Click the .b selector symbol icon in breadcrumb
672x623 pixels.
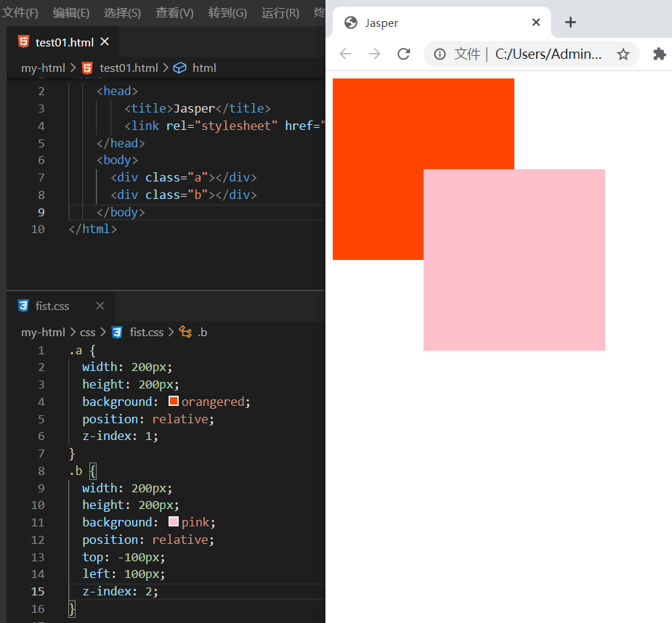click(185, 332)
